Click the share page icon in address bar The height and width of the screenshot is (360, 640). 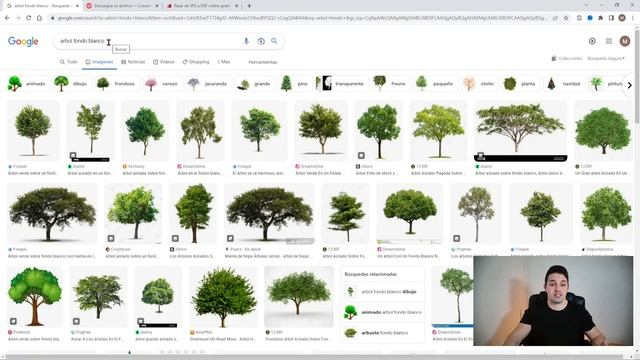tap(555, 18)
